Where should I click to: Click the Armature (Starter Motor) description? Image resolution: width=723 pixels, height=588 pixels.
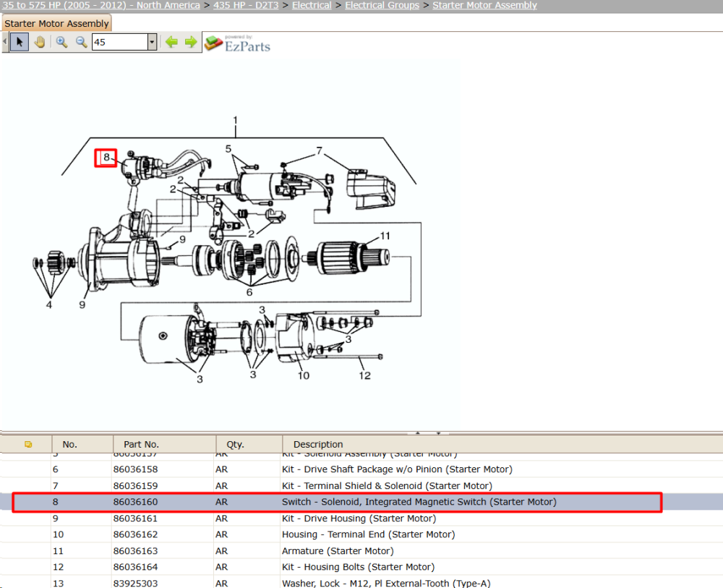coord(338,551)
